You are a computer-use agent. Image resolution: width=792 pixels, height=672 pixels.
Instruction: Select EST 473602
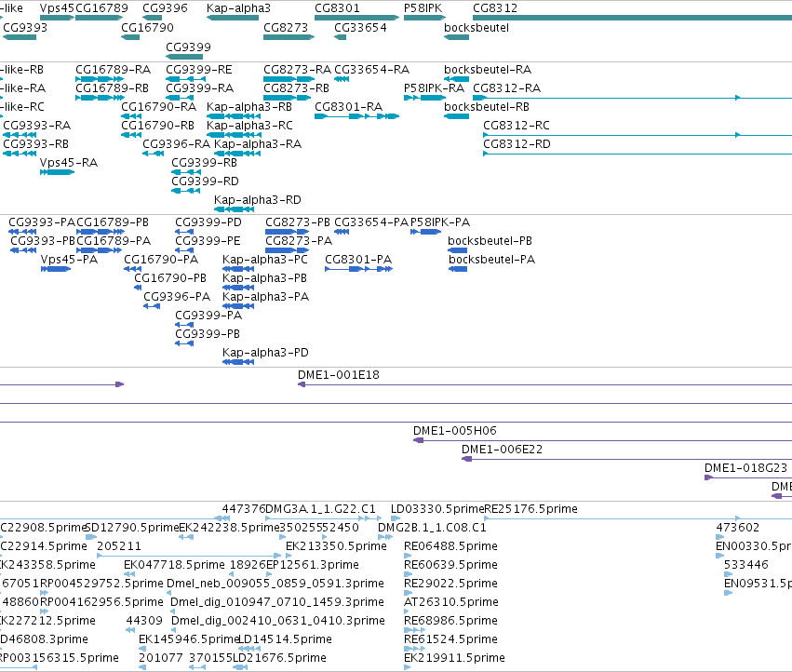[x=719, y=537]
